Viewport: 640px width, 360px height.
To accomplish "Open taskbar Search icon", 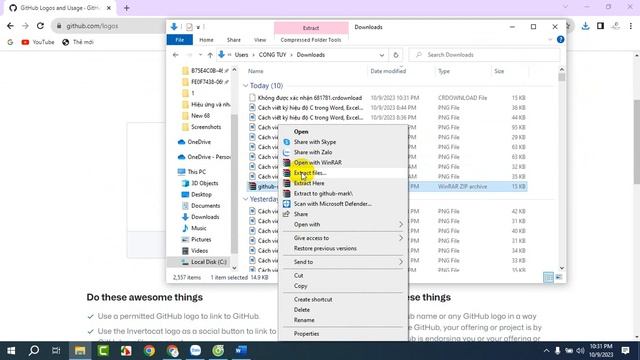I will pyautogui.click(x=34, y=351).
